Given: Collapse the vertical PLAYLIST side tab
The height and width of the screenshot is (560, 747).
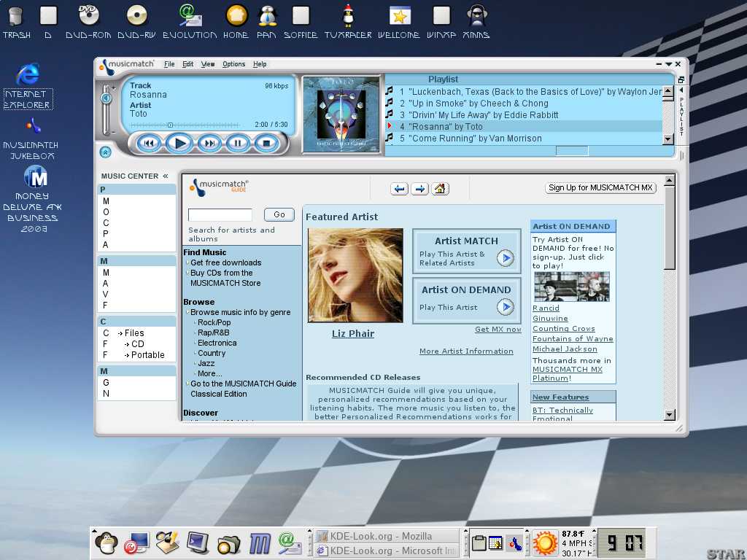Looking at the screenshot, I should click(x=682, y=90).
